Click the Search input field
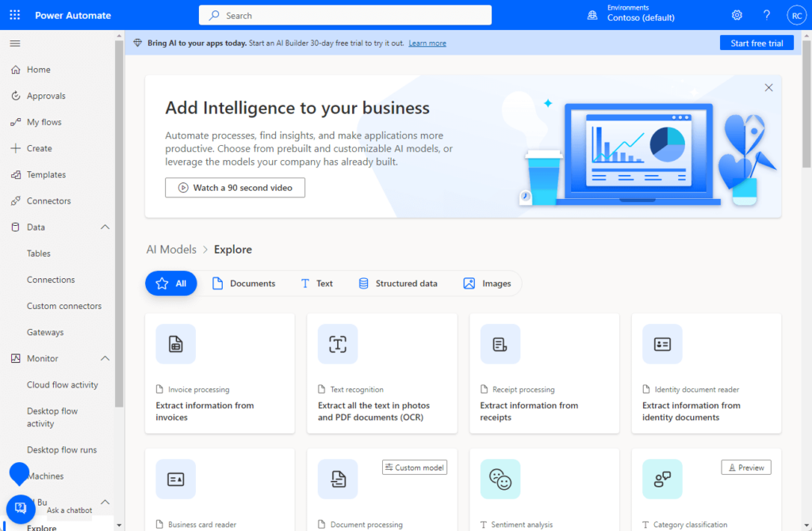Viewport: 812px width, 531px height. point(345,16)
